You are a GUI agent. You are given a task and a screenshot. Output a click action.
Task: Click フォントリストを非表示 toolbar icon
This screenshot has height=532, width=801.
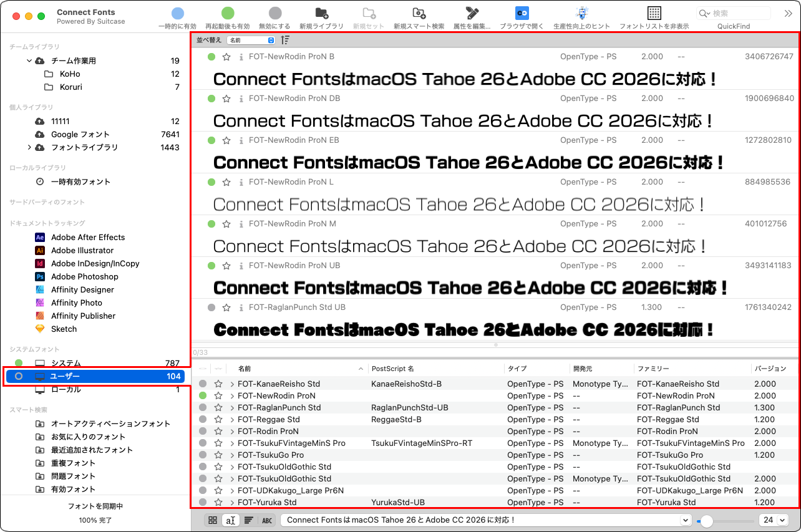click(x=654, y=13)
